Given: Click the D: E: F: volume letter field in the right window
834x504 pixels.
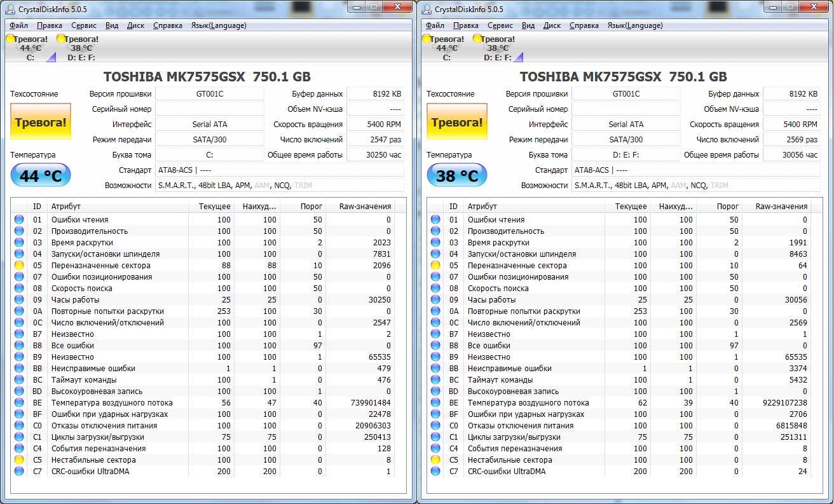Looking at the screenshot, I should pyautogui.click(x=626, y=155).
